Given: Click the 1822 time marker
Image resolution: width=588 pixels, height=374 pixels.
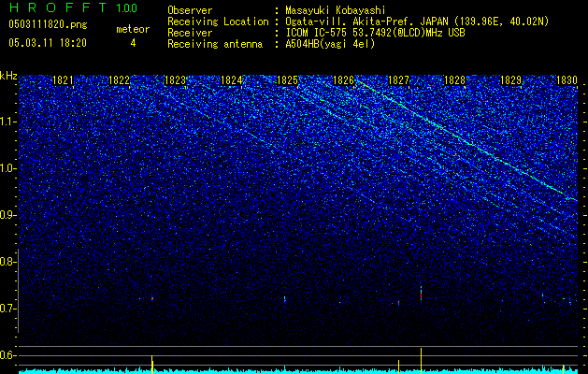Looking at the screenshot, I should point(119,80).
